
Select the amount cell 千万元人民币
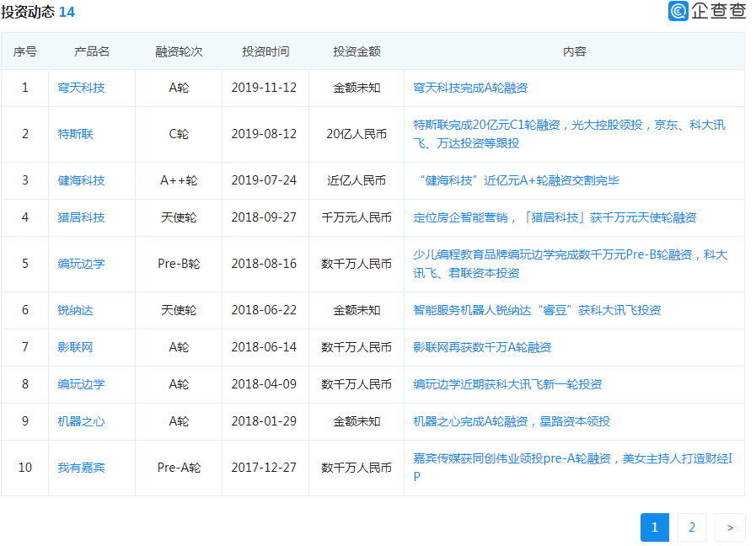(357, 217)
